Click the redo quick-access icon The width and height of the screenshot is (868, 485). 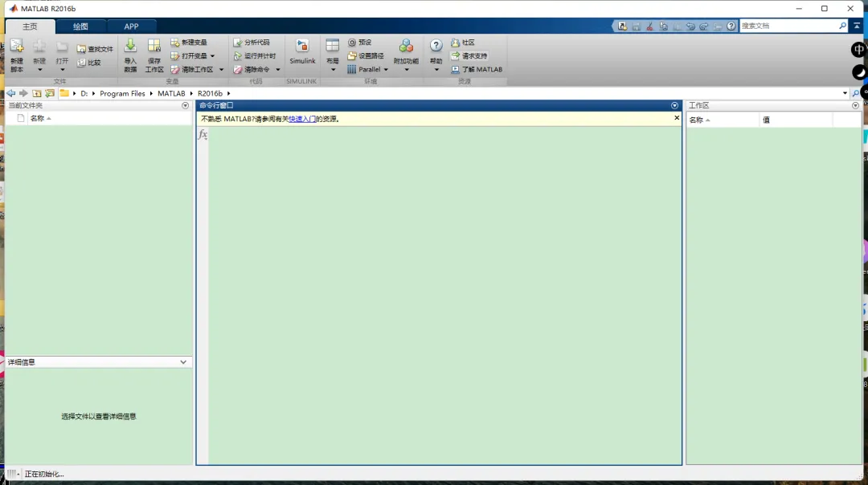[703, 26]
